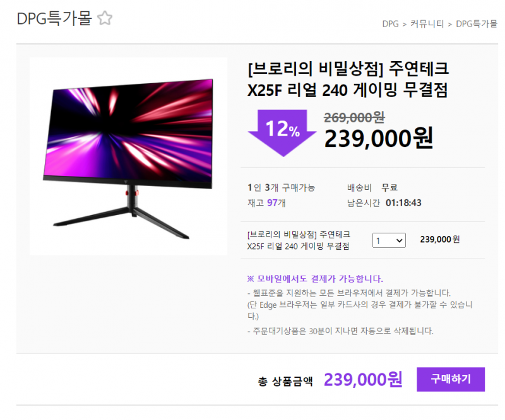This screenshot has width=505, height=420.
Task: Click the purple 구매하기 button
Action: (450, 379)
